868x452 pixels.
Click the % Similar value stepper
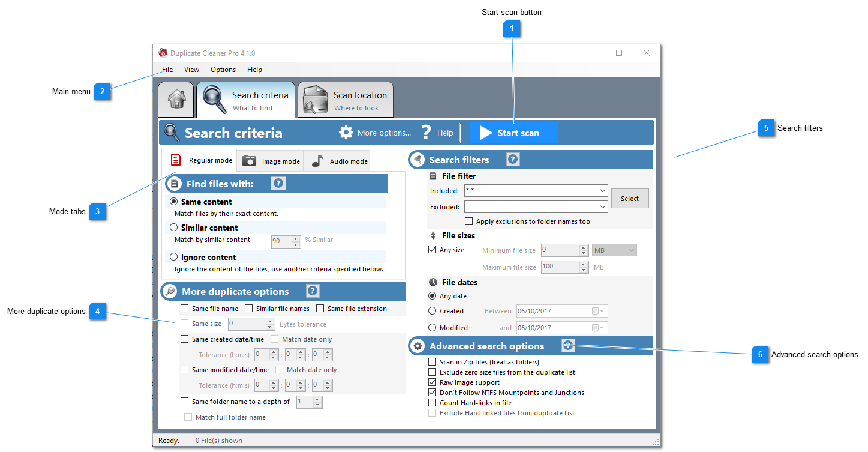[296, 241]
